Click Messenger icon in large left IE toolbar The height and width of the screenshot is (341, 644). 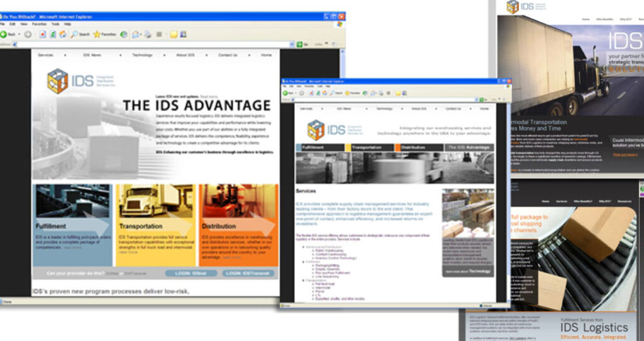(183, 35)
